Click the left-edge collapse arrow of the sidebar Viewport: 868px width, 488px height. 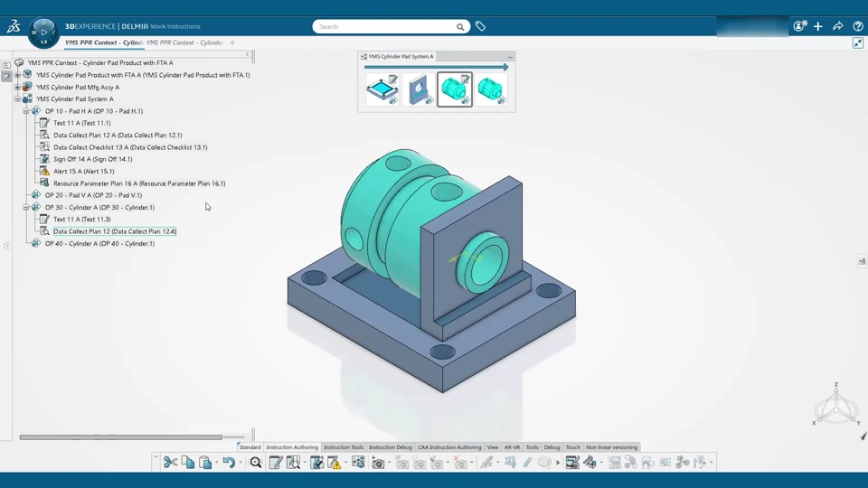[6, 246]
